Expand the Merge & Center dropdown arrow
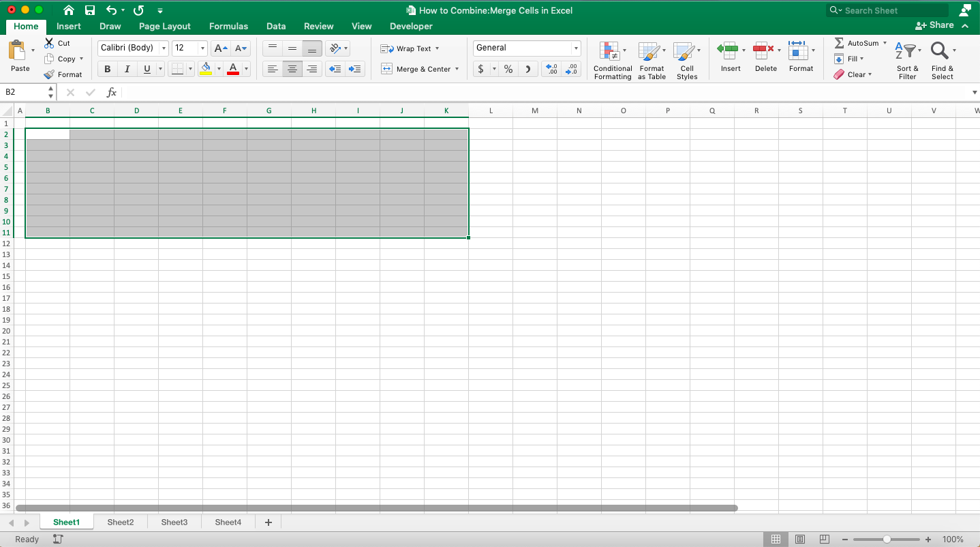The image size is (980, 547). pyautogui.click(x=457, y=69)
